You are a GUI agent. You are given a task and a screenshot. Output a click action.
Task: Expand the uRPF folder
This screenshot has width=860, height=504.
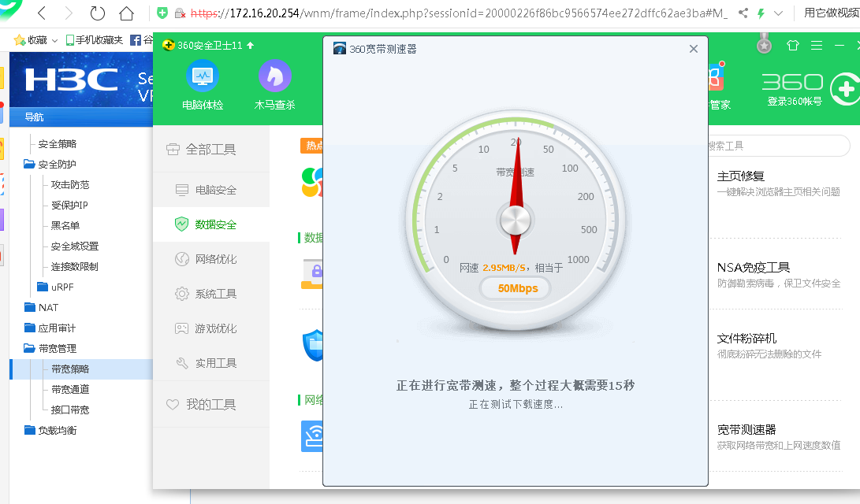[x=43, y=287]
